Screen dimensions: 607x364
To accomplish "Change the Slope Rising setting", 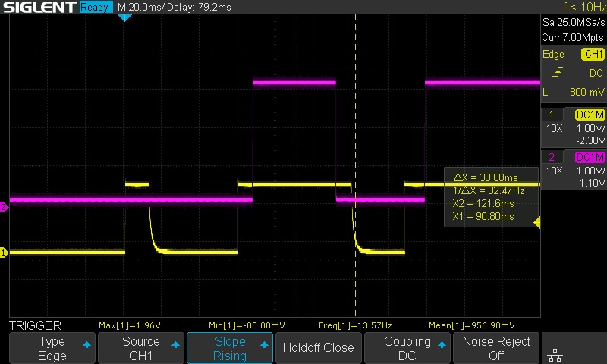I will click(230, 348).
